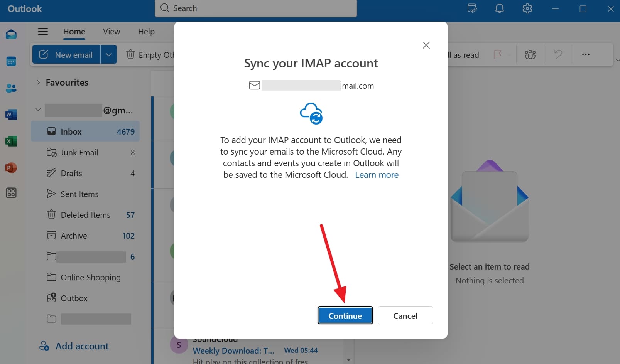Screen dimensions: 620x364
Task: Launch Word from the app sidebar
Action: 11,115
